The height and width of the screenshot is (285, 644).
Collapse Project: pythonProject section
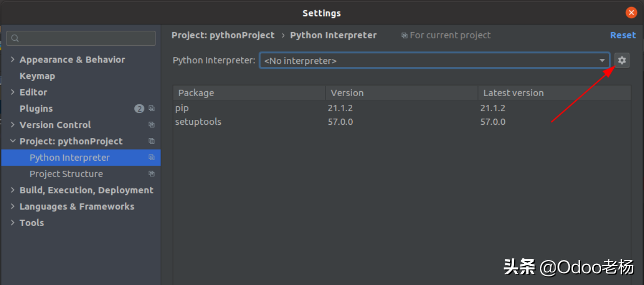pyautogui.click(x=13, y=141)
